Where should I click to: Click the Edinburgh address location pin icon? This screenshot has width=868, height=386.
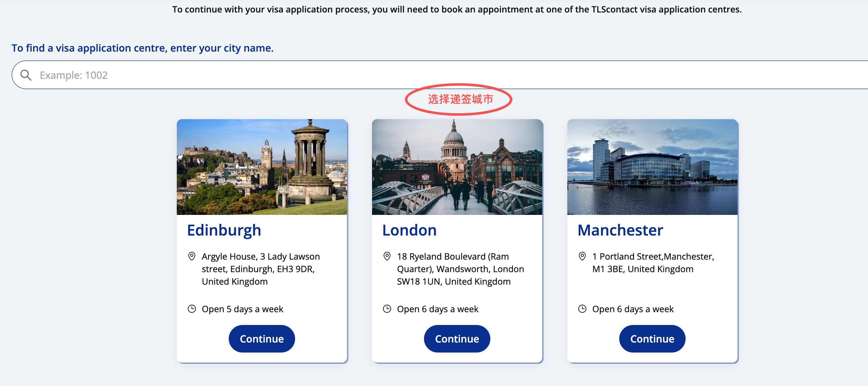click(192, 256)
